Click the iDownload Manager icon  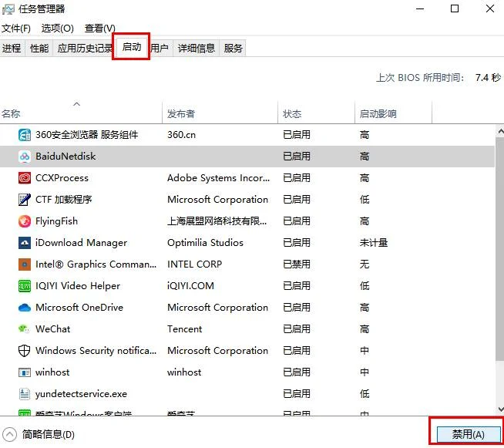pos(23,243)
